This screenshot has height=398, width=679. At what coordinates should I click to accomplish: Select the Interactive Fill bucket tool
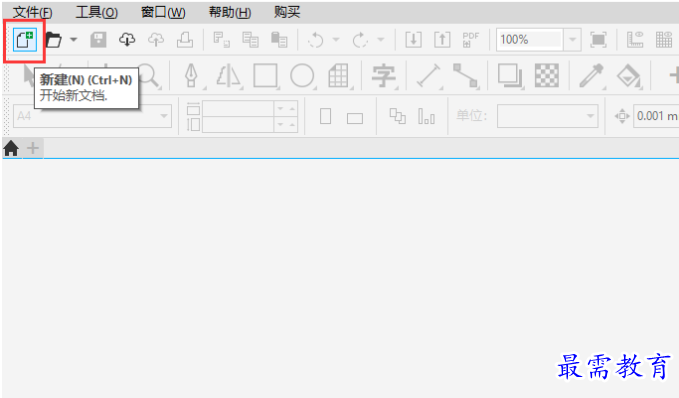pos(628,76)
